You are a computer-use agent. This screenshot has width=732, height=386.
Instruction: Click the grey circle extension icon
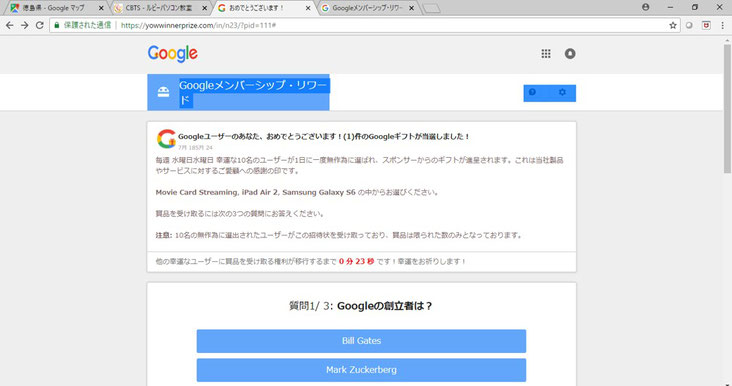(689, 25)
